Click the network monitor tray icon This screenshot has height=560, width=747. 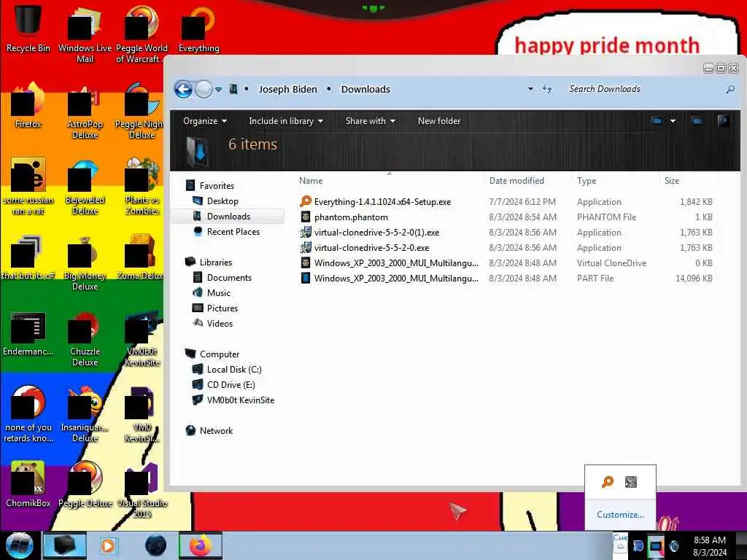656,545
